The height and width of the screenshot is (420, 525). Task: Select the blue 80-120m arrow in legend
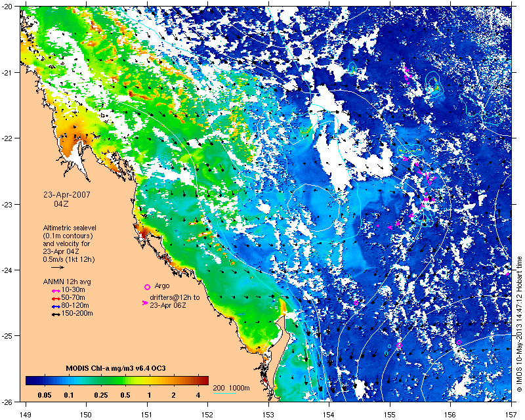[x=56, y=306]
